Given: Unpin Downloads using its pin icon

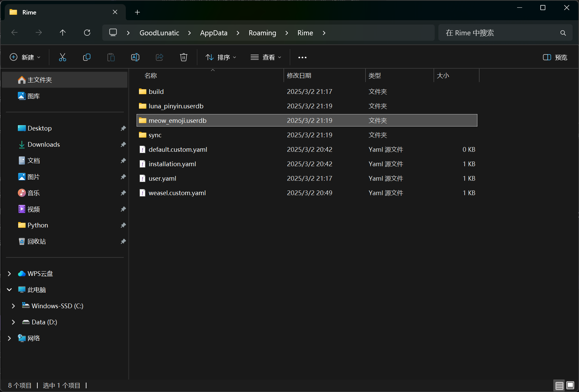Looking at the screenshot, I should (x=123, y=144).
